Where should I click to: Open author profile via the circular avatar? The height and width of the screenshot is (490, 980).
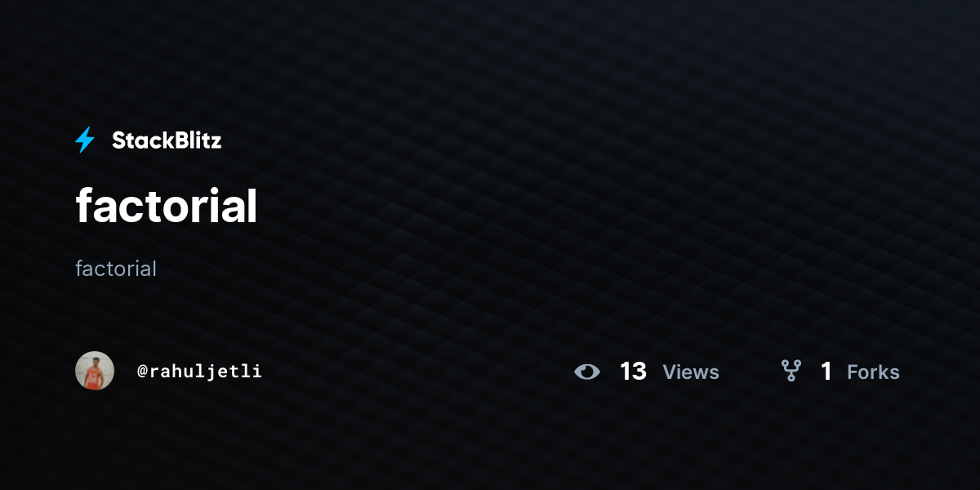pyautogui.click(x=95, y=371)
